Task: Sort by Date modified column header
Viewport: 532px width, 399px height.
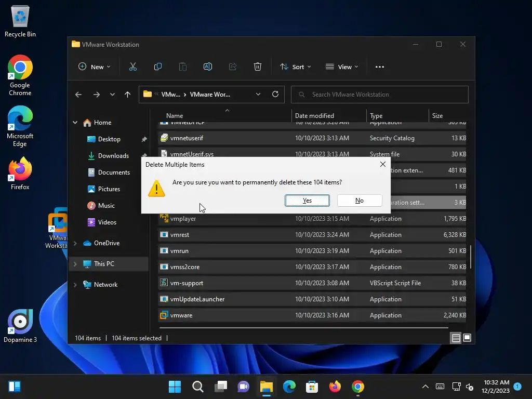Action: (x=328, y=115)
